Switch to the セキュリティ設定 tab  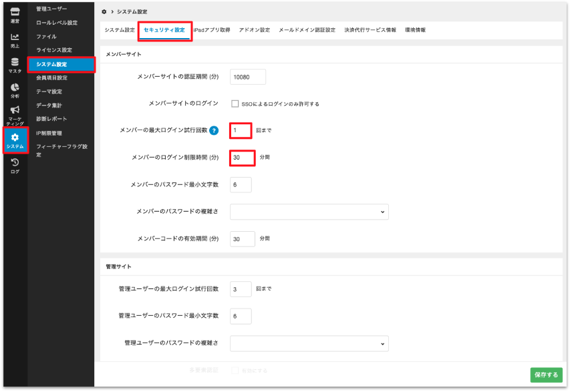(164, 30)
